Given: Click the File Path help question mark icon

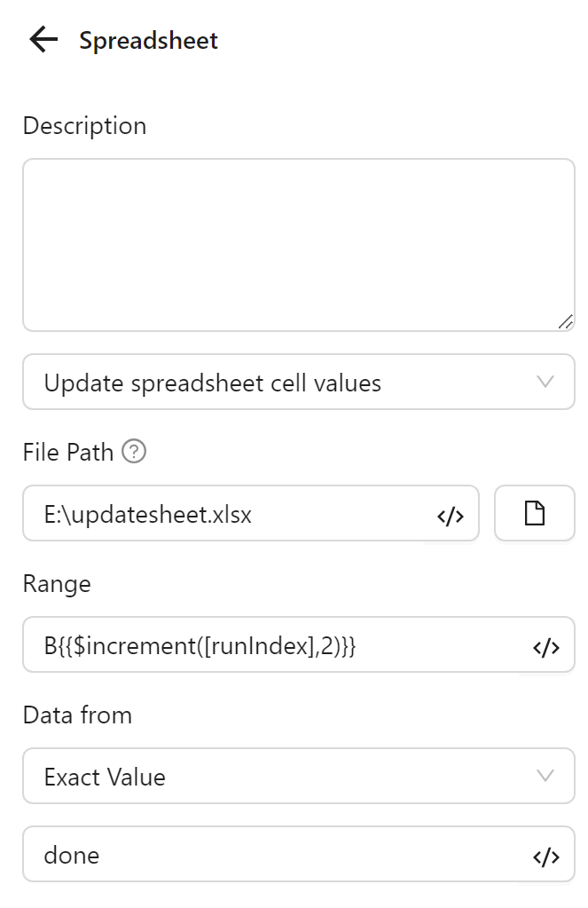Looking at the screenshot, I should coord(134,452).
